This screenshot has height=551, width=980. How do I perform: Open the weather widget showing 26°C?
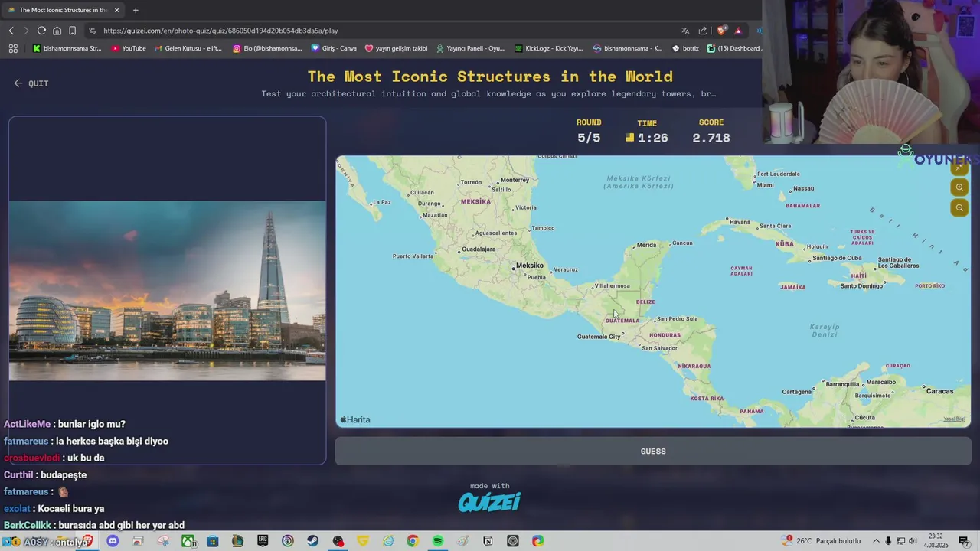[x=822, y=541]
